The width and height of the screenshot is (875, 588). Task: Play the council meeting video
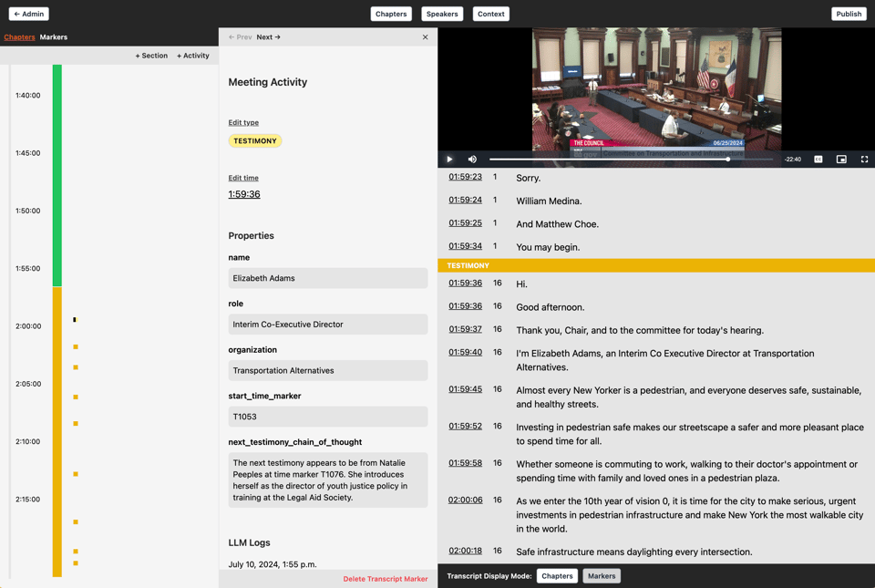click(x=449, y=160)
